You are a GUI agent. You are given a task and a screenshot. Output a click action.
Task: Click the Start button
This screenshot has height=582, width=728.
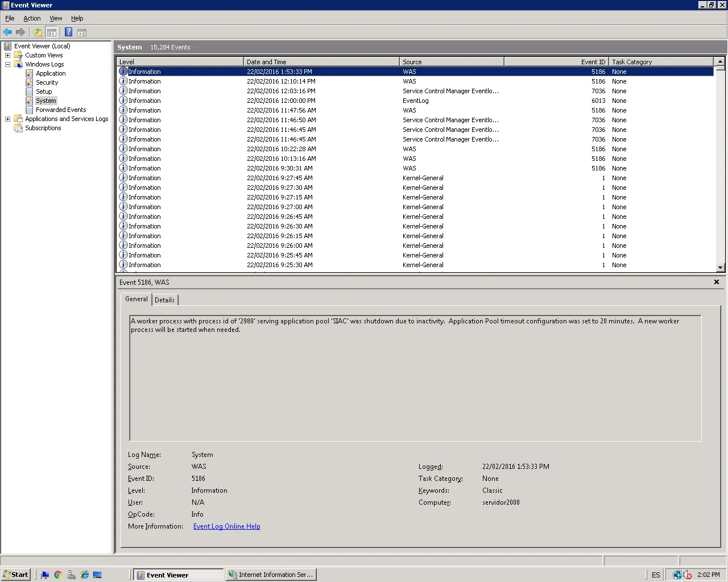[15, 575]
